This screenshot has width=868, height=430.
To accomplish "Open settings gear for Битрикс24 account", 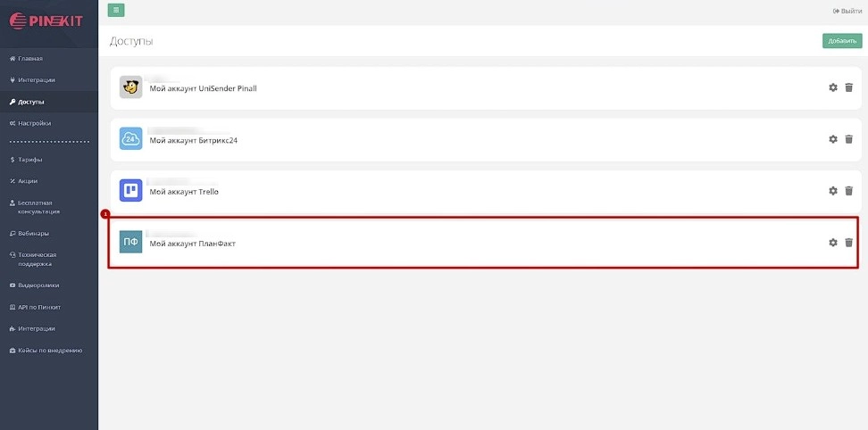I will pos(833,139).
